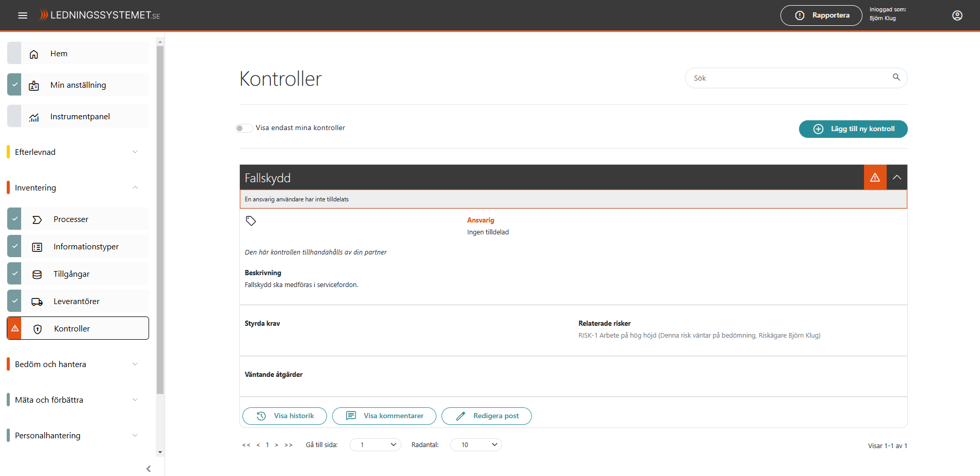
Task: Click the Leverantörer truck icon
Action: 37,302
